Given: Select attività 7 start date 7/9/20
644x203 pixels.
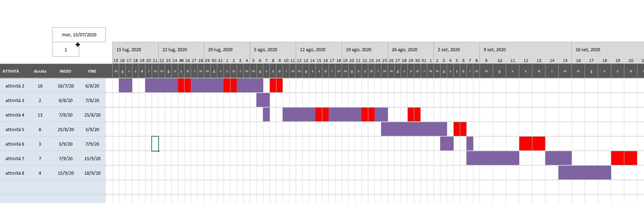Looking at the screenshot, I should [65, 158].
